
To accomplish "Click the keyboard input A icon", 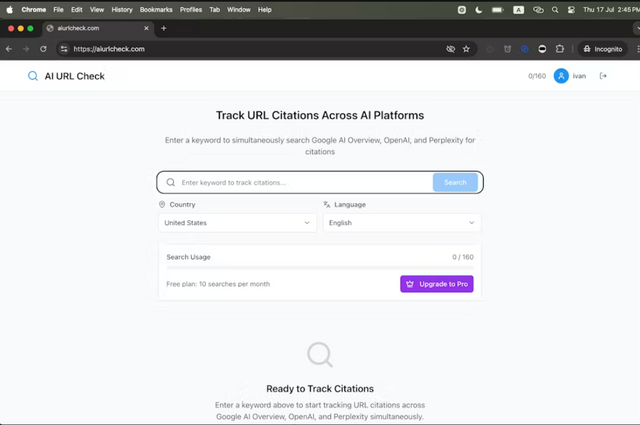I will (518, 10).
